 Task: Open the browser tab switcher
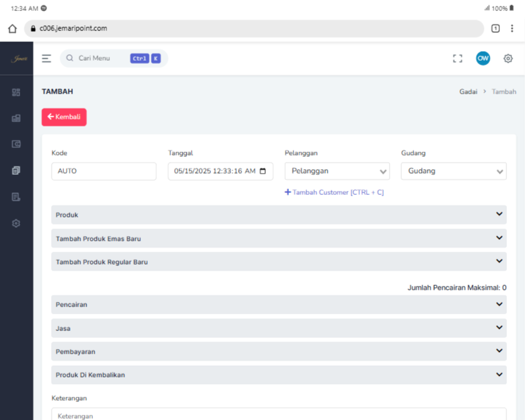pyautogui.click(x=495, y=28)
